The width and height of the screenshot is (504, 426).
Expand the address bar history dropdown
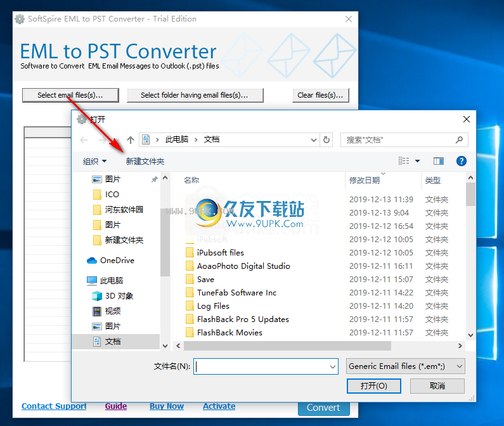tap(313, 140)
